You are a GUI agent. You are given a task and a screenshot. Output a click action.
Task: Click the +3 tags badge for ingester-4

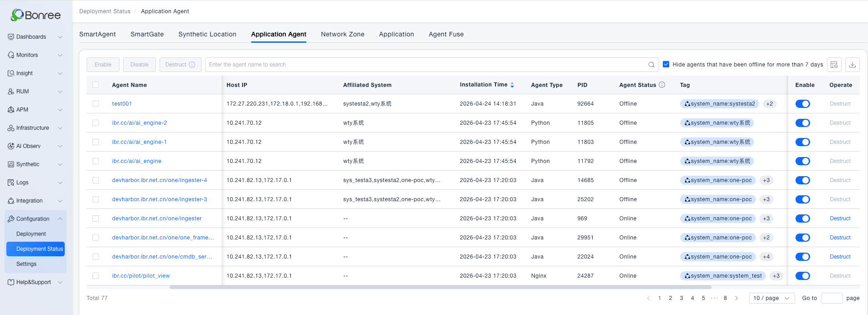coord(766,180)
